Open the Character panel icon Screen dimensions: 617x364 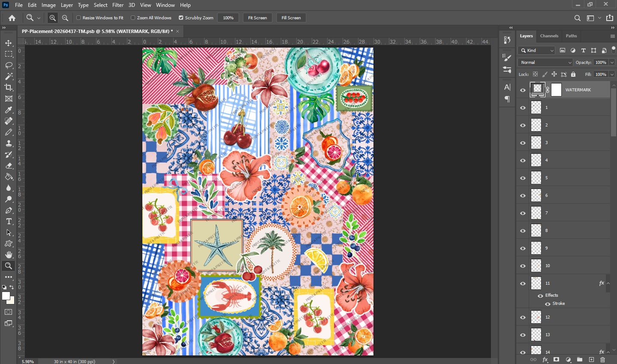click(507, 87)
